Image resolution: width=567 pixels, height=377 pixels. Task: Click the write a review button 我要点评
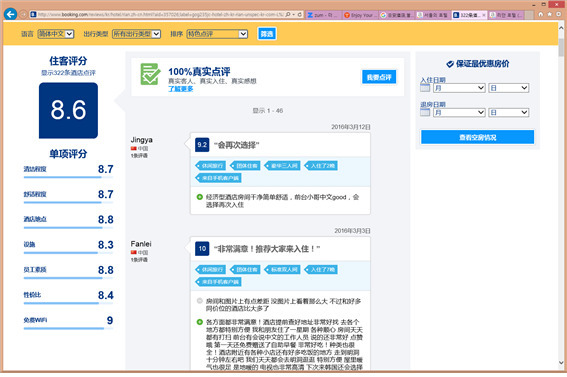coord(379,77)
